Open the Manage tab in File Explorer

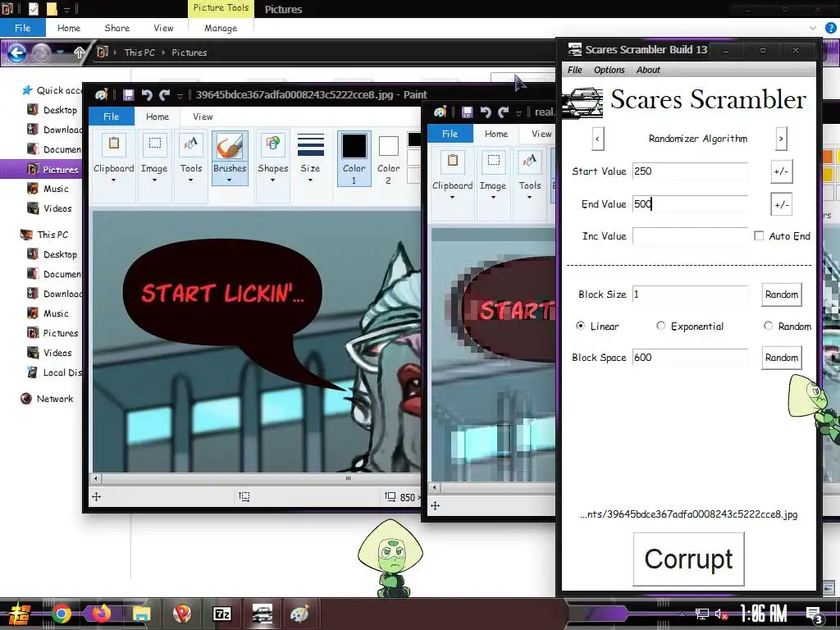tap(220, 28)
